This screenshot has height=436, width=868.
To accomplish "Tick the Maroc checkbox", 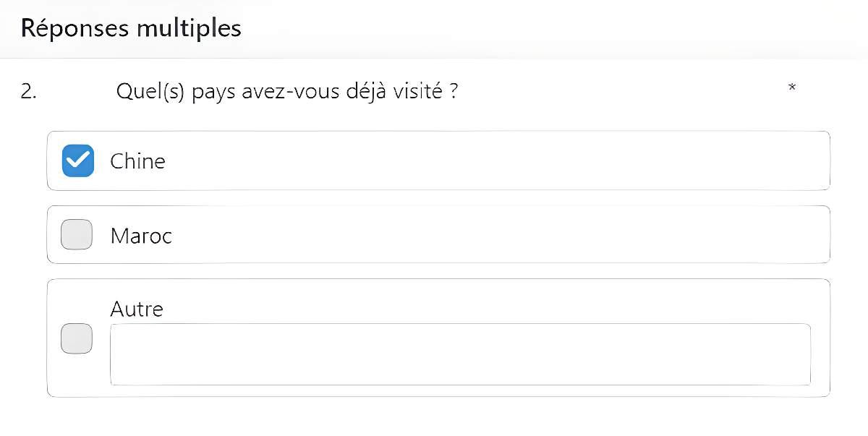I will (x=77, y=235).
